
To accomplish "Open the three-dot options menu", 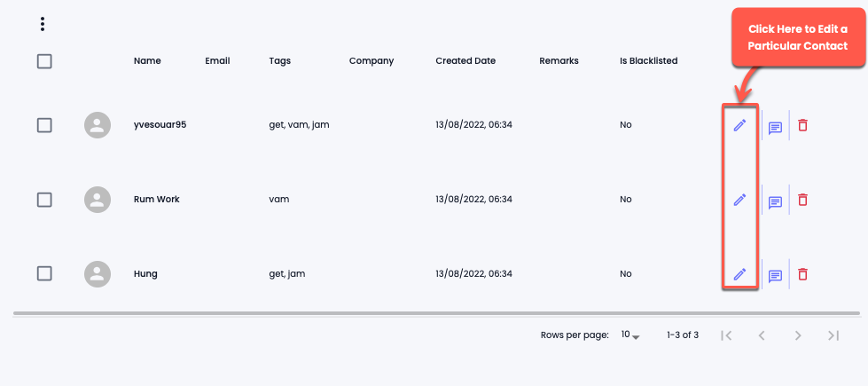I will click(42, 24).
